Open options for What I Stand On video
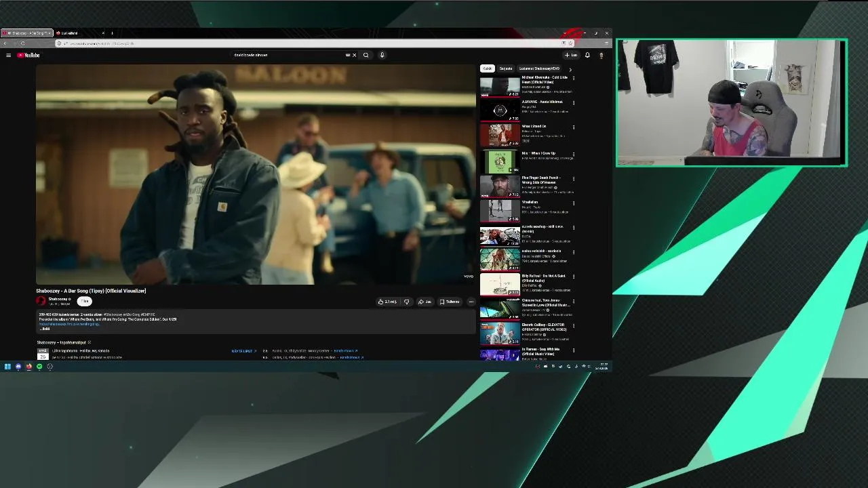Screen dimensions: 868x488 coord(574,127)
